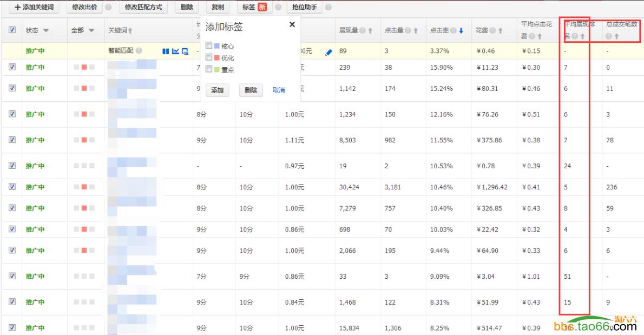Click the 取消 link in the tag dialog
Image resolution: width=644 pixels, height=335 pixels.
279,90
